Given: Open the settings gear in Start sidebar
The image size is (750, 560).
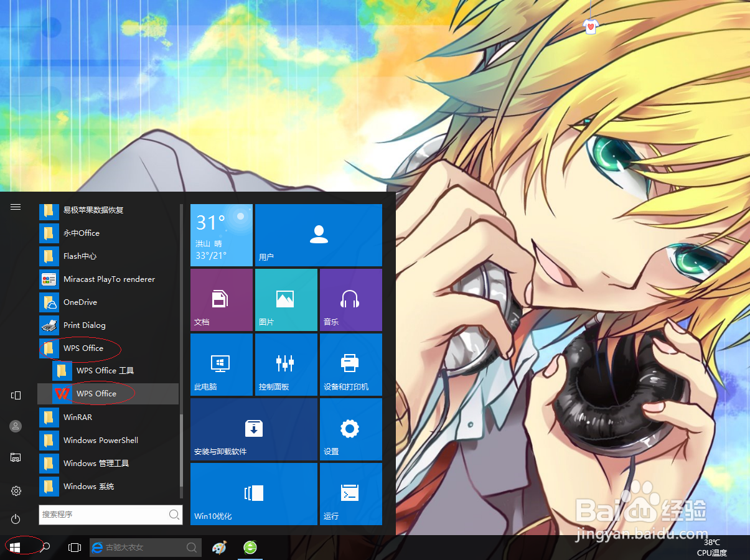Looking at the screenshot, I should (16, 491).
